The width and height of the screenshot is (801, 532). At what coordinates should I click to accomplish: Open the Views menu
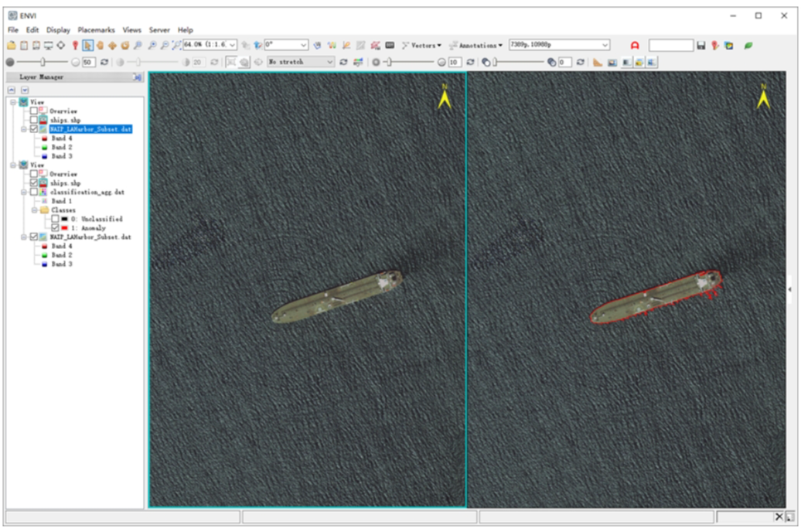[131, 30]
